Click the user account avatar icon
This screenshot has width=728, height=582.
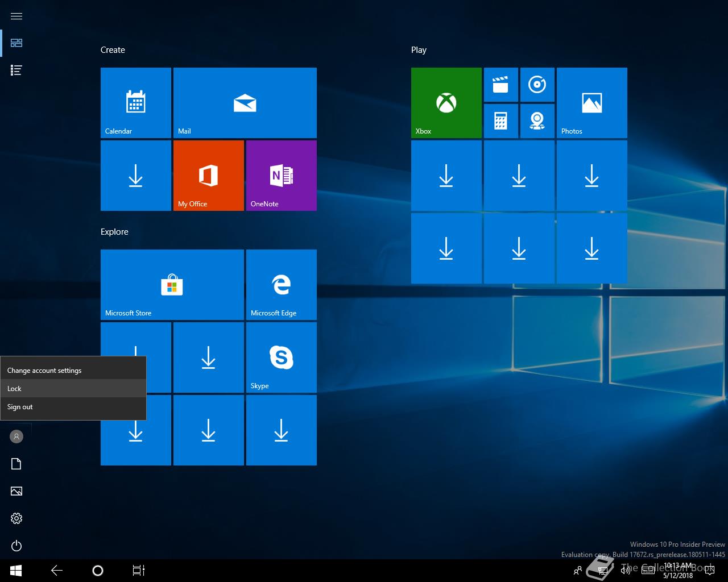point(16,436)
